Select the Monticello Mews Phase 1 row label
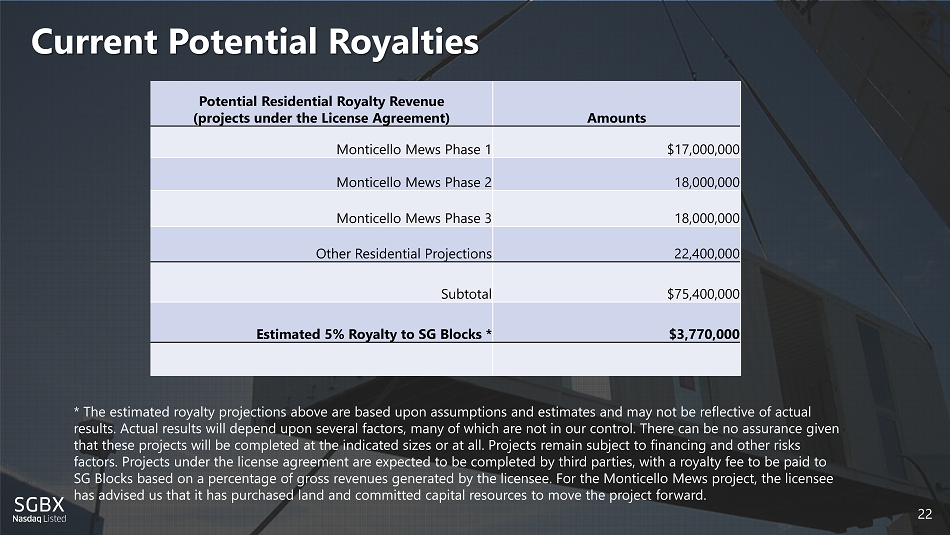950x535 pixels. pos(413,150)
